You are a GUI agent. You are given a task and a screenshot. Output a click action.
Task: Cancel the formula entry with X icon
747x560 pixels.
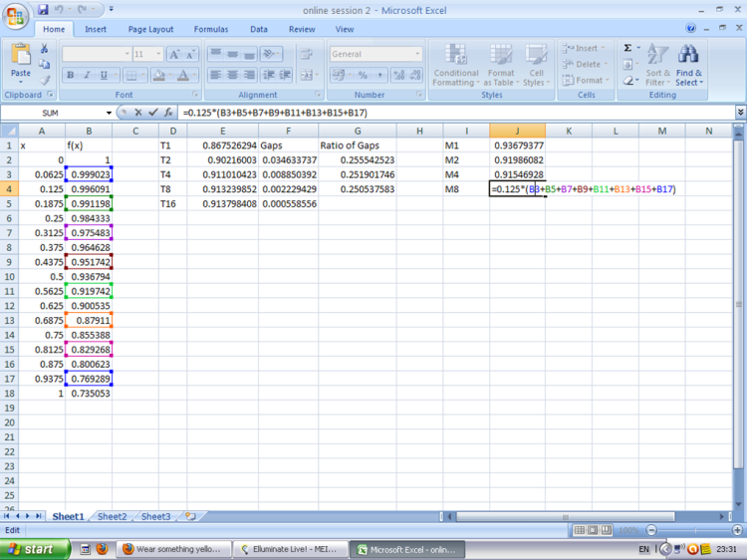(138, 113)
